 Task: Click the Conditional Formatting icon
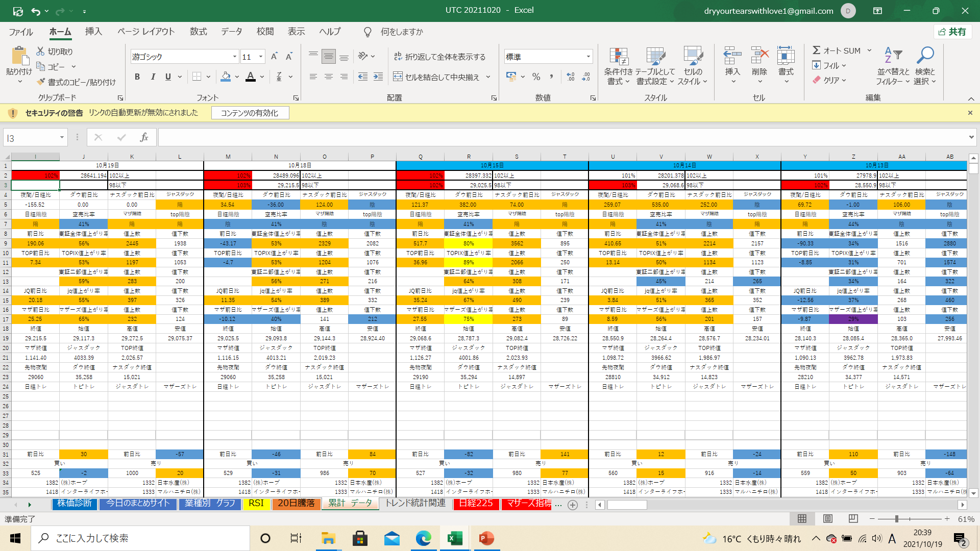click(x=618, y=57)
